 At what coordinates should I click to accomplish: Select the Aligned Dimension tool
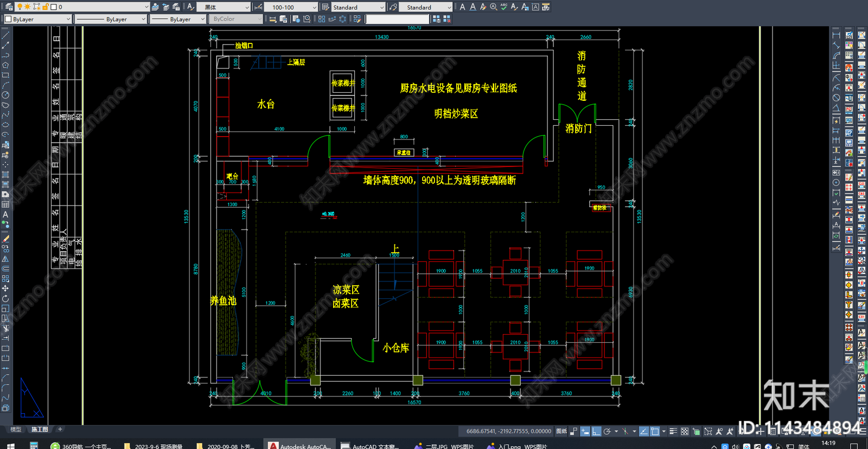point(836,46)
